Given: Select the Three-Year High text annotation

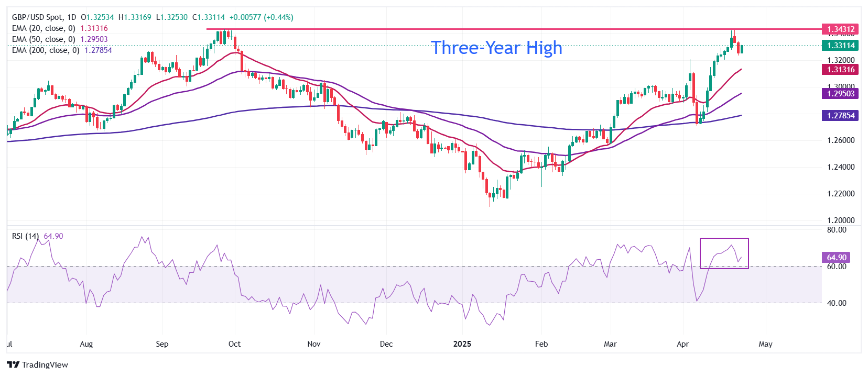Looking at the screenshot, I should 496,48.
